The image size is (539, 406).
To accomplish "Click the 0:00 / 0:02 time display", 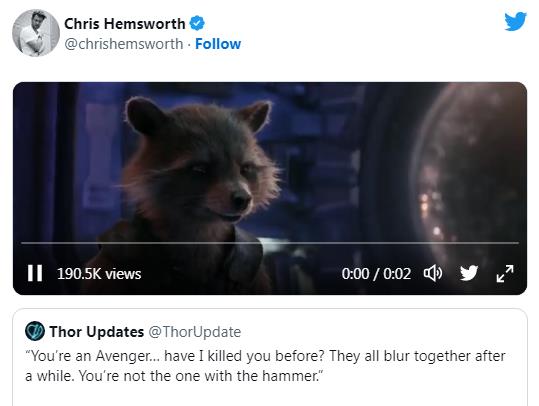I will (x=376, y=274).
